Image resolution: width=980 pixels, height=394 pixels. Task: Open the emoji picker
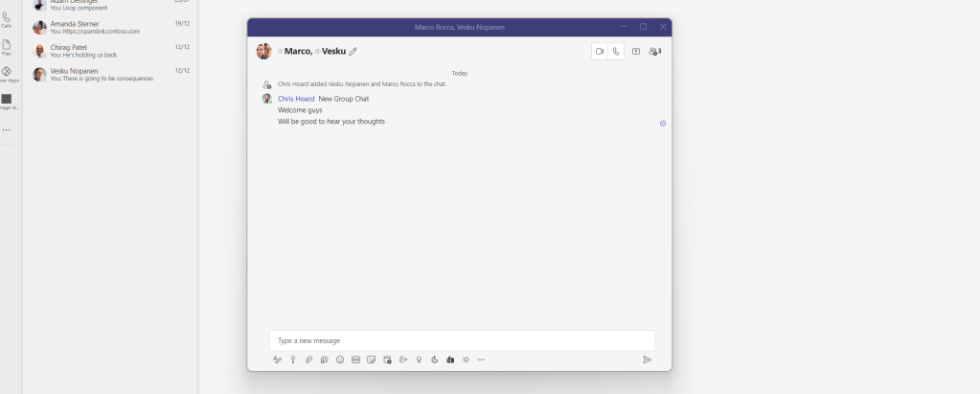coord(340,359)
